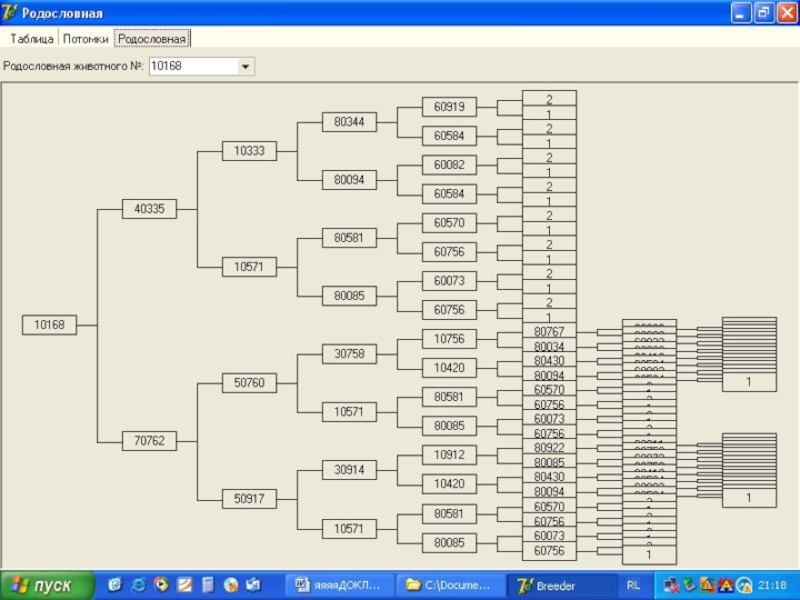Select the Родословная tab
This screenshot has height=600, width=800.
click(x=152, y=39)
